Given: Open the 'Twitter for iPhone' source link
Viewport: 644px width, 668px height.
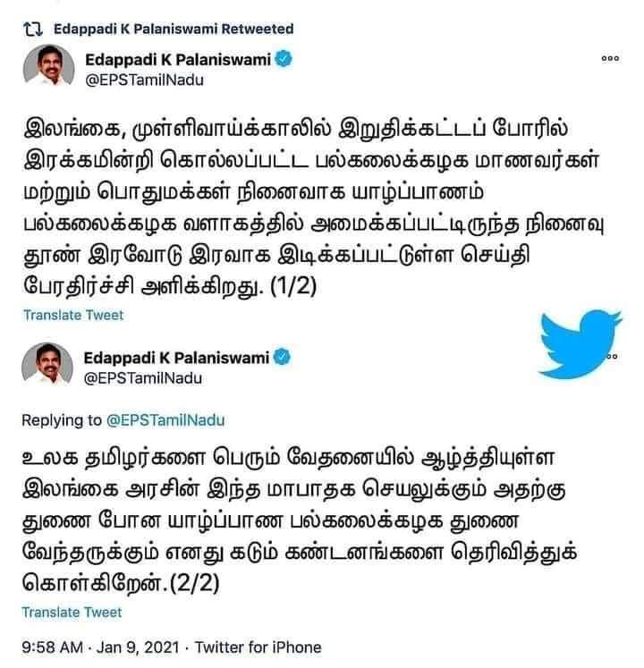Looking at the screenshot, I should click(258, 647).
